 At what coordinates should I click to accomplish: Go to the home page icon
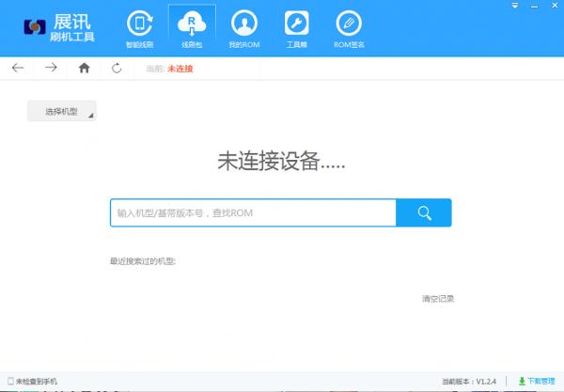[x=85, y=68]
